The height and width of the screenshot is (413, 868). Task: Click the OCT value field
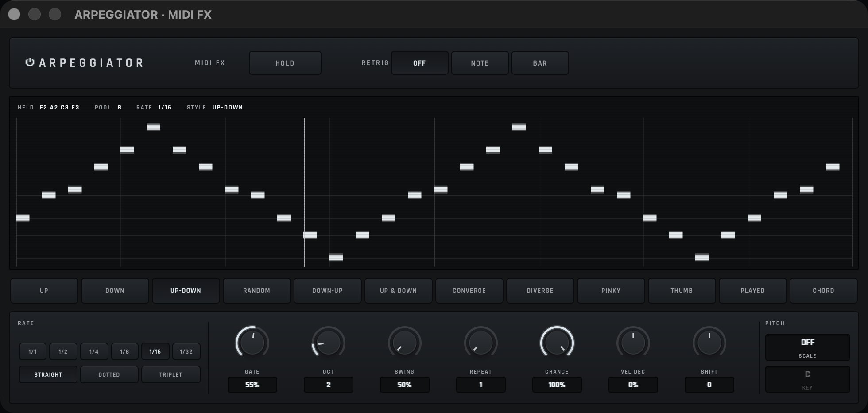(329, 385)
